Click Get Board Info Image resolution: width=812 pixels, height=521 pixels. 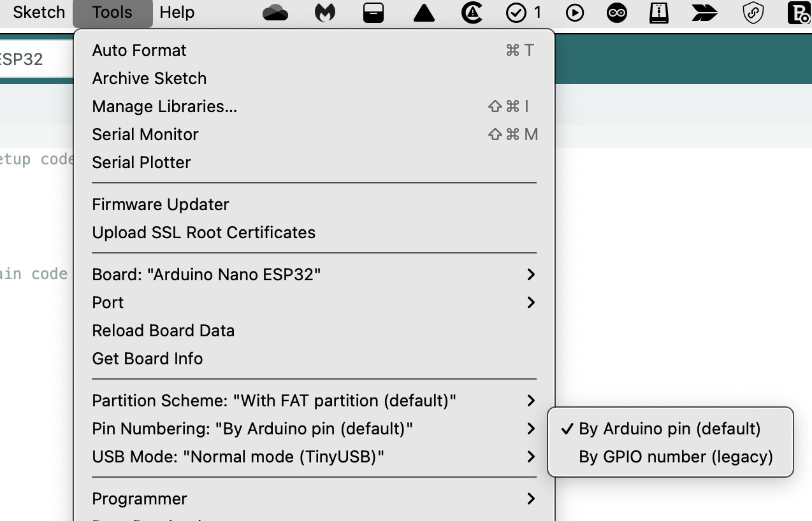coord(147,359)
